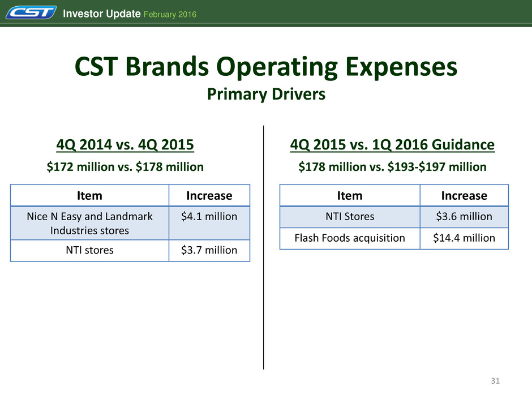The image size is (532, 399).
Task: Click the slide page number 31
Action: coord(495,381)
